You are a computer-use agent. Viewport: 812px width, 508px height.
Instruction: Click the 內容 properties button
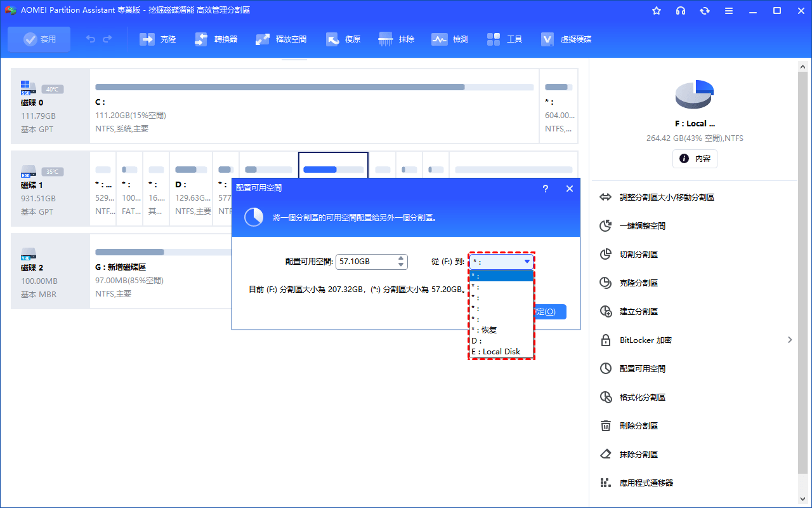pos(695,159)
